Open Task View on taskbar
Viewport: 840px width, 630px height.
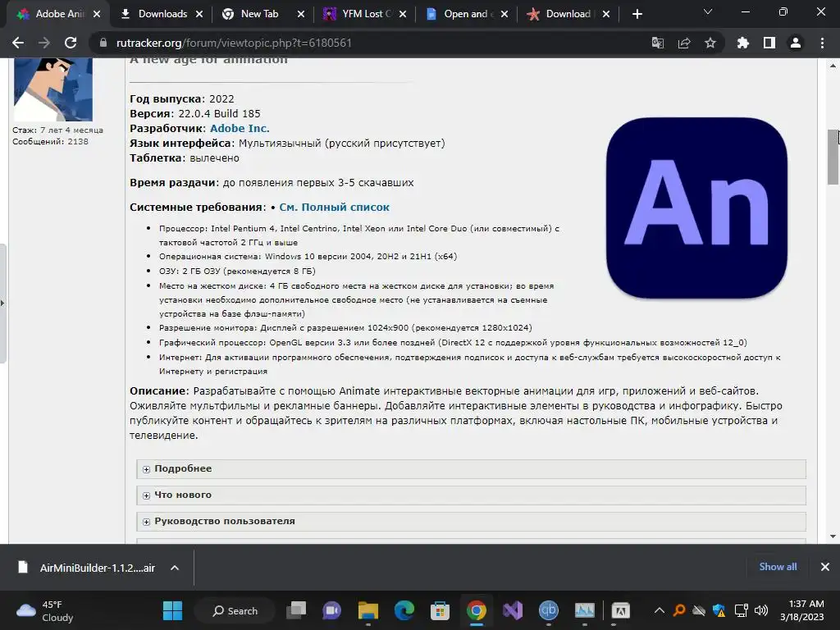(296, 610)
